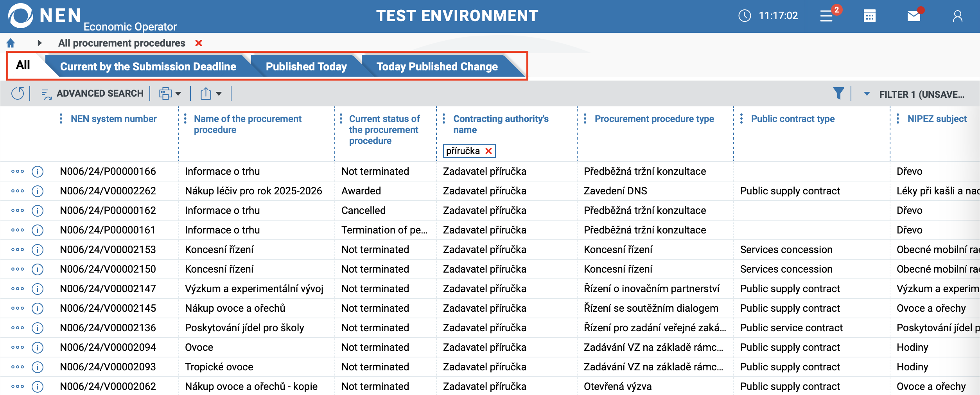
Task: Open the mail messages icon
Action: [x=914, y=16]
